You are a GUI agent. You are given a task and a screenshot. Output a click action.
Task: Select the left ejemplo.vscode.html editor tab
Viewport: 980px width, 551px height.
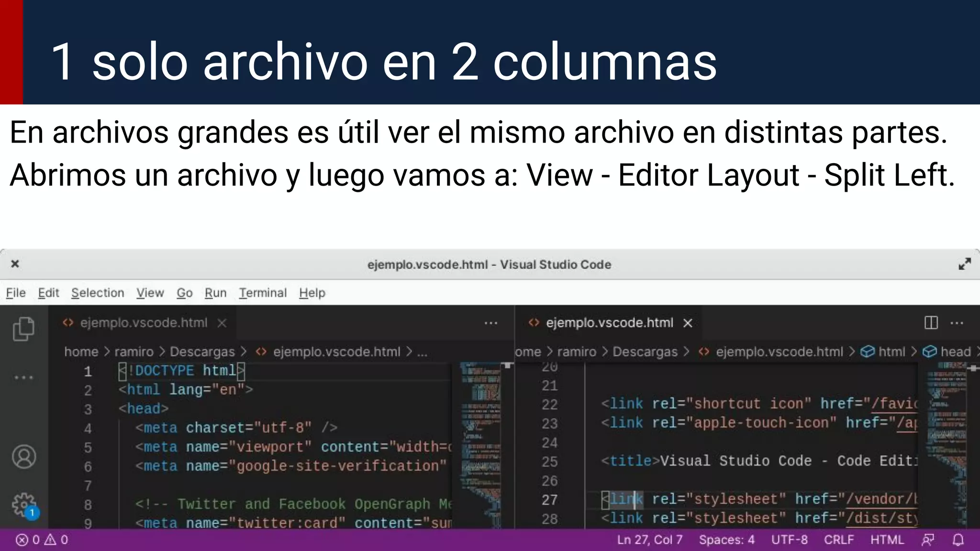pyautogui.click(x=143, y=323)
